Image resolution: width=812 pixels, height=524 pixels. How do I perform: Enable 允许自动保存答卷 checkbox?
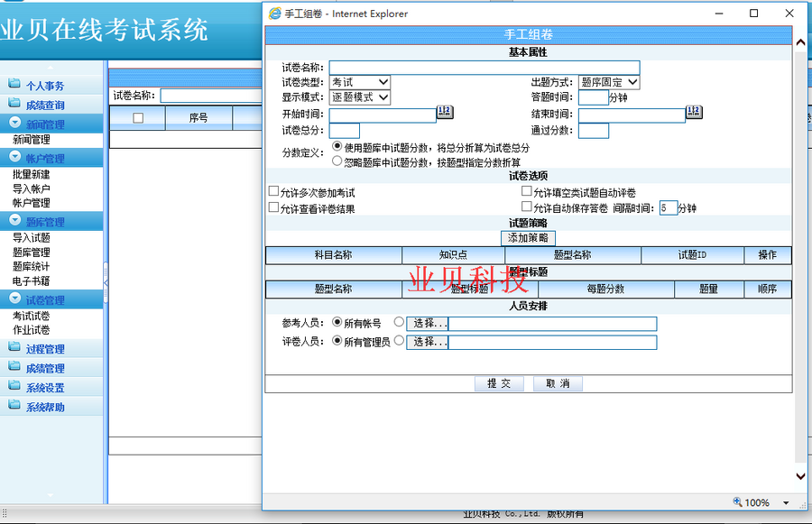coord(527,207)
